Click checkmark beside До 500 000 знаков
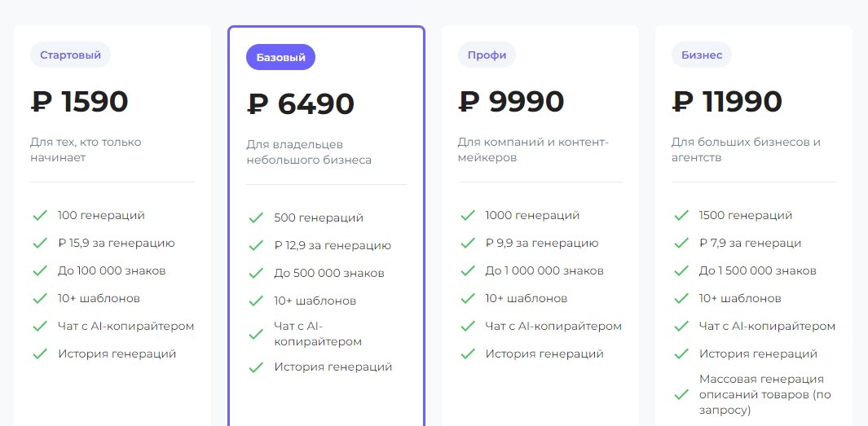 (x=256, y=274)
